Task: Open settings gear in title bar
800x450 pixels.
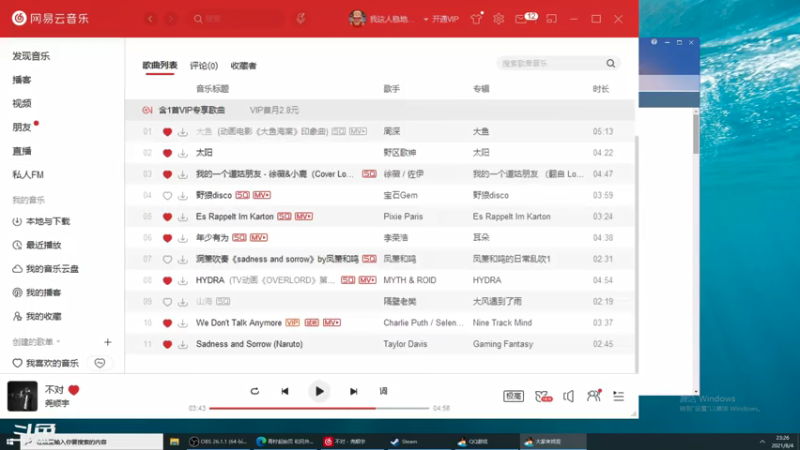Action: [498, 19]
